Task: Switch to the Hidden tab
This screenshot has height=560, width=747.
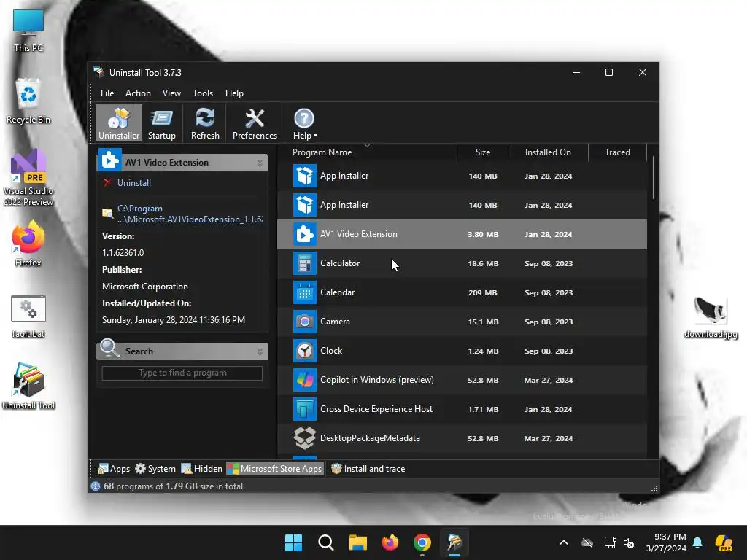Action: (x=201, y=469)
